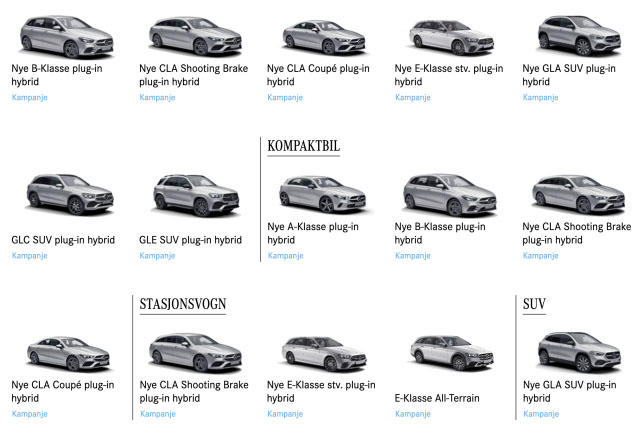
Task: Click Kampanje link below E-Klasse All-Terrain
Action: pos(413,414)
